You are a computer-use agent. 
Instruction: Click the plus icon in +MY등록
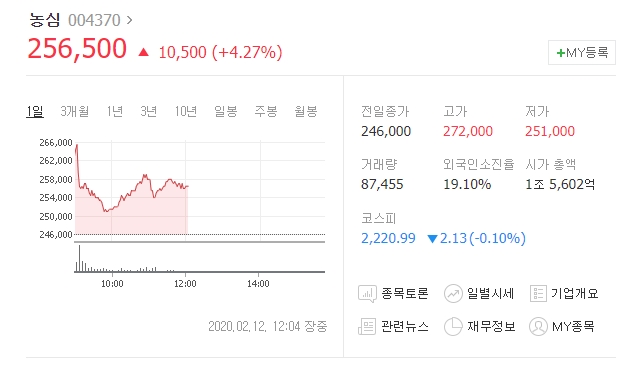tap(560, 53)
